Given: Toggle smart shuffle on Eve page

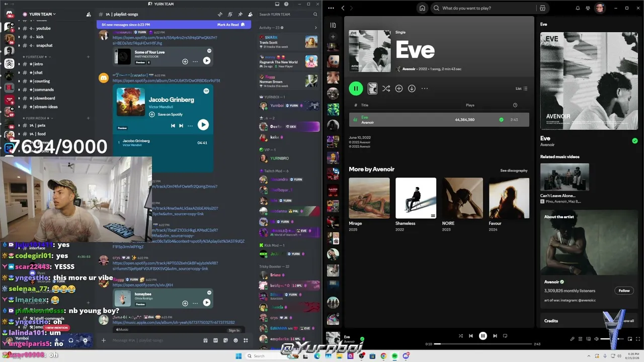Looking at the screenshot, I should [386, 88].
